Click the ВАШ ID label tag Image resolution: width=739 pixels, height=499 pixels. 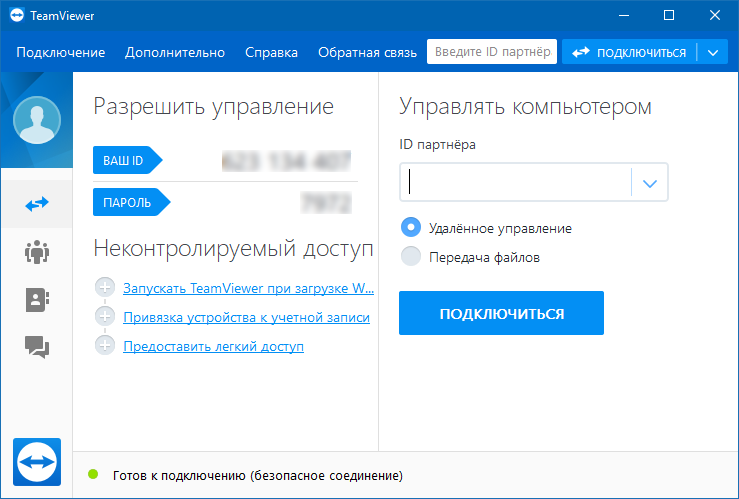tap(128, 160)
